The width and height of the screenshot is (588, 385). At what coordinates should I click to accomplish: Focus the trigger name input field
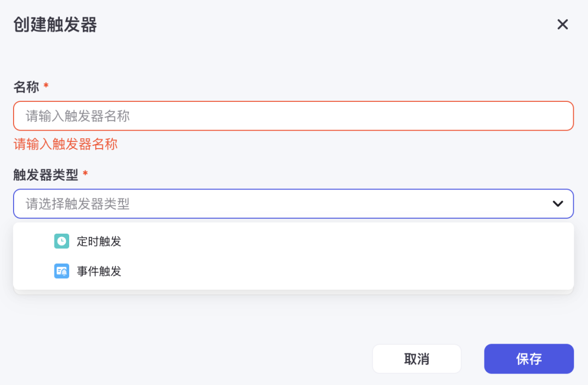(x=294, y=115)
